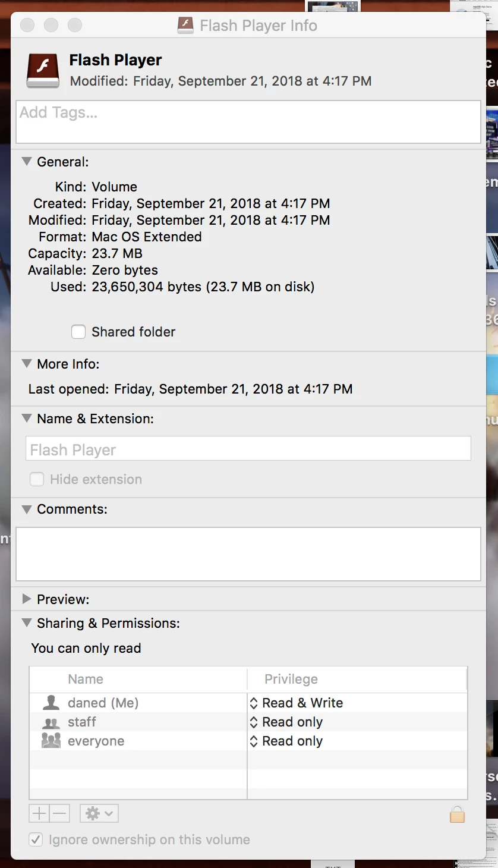The height and width of the screenshot is (868, 498).
Task: Collapse the More Info section
Action: [27, 363]
